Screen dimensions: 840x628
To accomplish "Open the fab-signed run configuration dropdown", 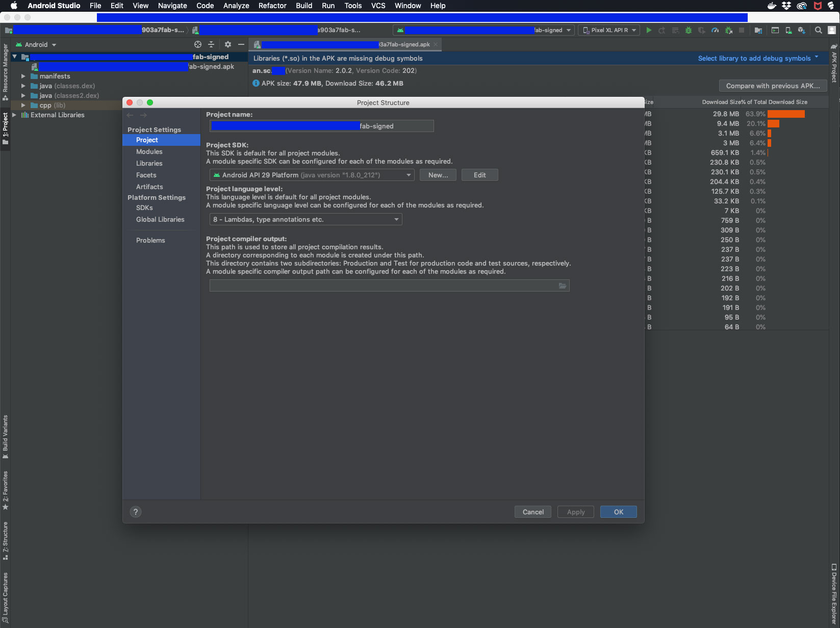I will (x=483, y=30).
